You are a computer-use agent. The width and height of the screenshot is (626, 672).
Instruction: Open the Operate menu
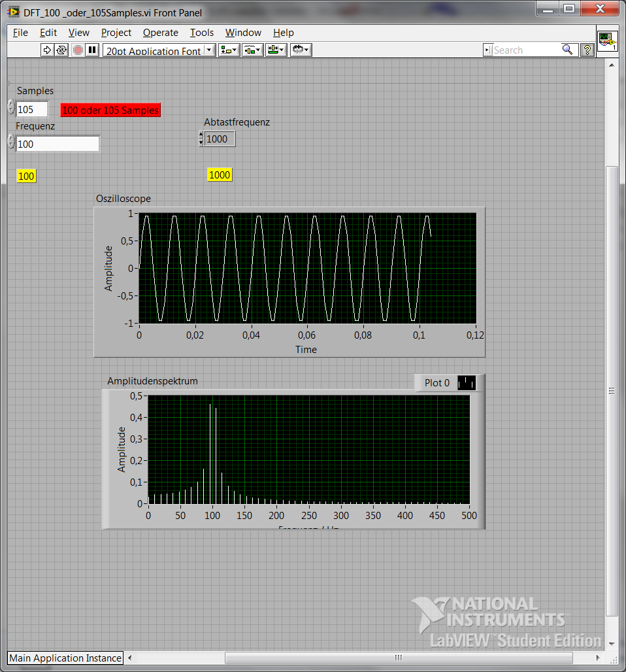click(x=160, y=33)
